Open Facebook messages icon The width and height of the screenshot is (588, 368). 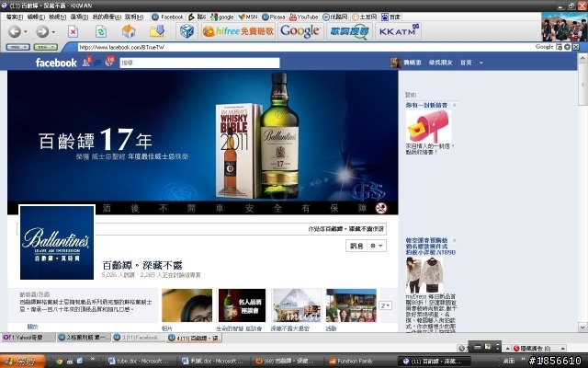click(x=97, y=63)
